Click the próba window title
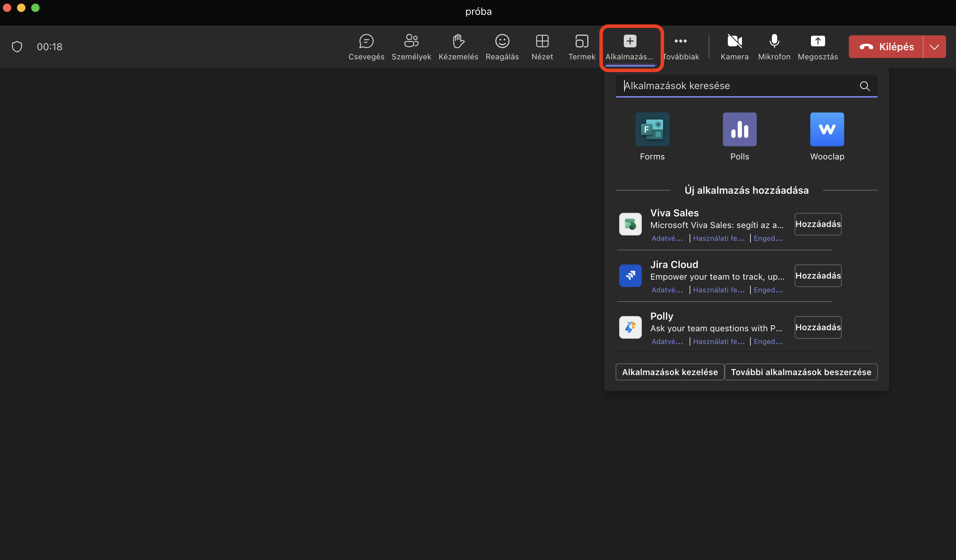Viewport: 956px width, 560px height. (x=478, y=11)
